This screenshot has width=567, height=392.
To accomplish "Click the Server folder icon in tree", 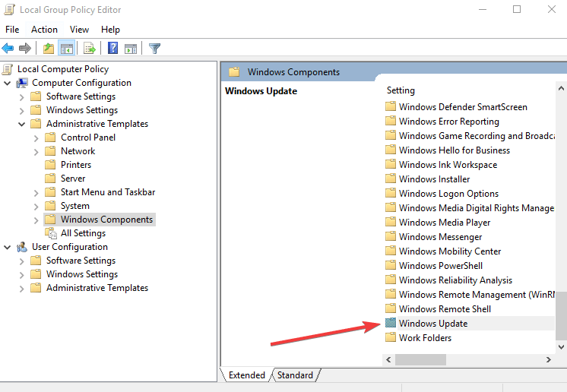I will tap(50, 179).
